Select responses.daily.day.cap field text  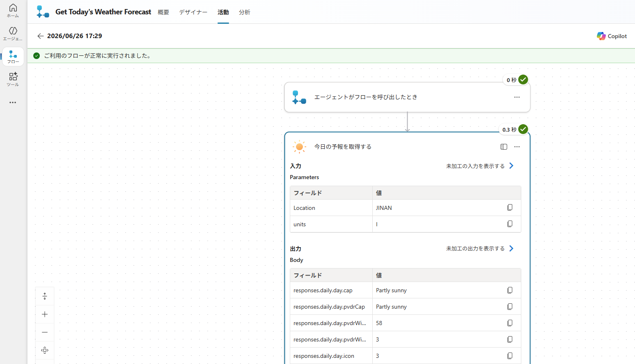(x=323, y=290)
